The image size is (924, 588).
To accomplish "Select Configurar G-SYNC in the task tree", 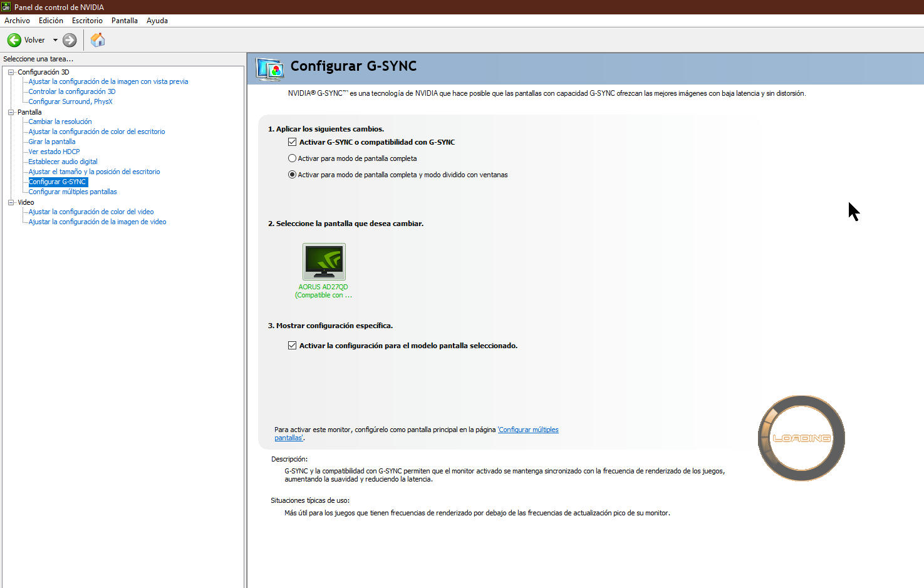I will pyautogui.click(x=58, y=182).
